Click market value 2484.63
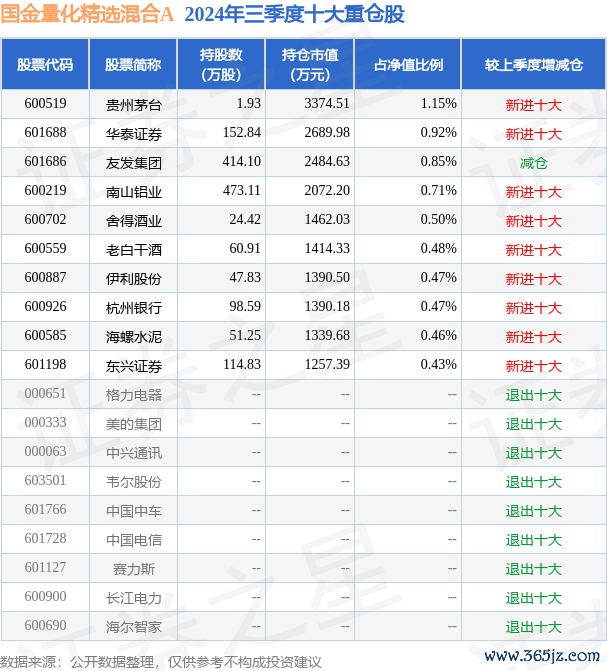Screen dimensions: 607x671 pyautogui.click(x=327, y=162)
